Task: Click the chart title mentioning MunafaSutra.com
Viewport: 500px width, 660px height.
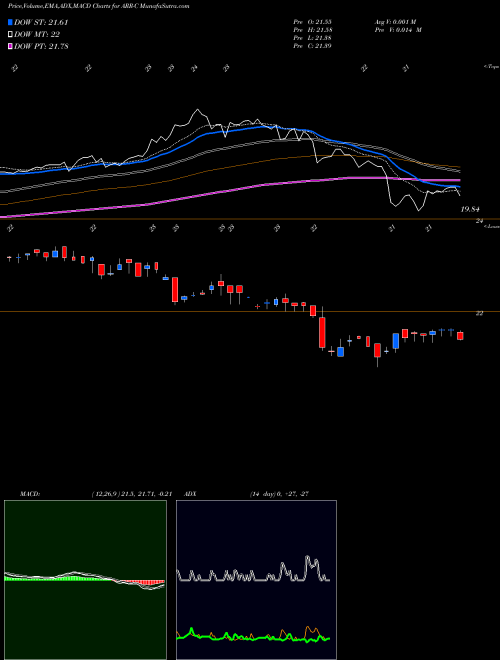Action: (x=98, y=6)
